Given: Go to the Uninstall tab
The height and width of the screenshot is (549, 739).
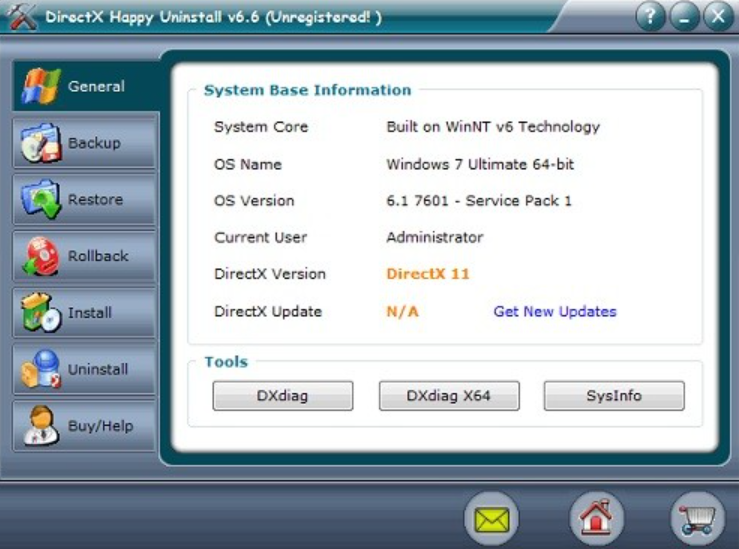Looking at the screenshot, I should click(85, 369).
